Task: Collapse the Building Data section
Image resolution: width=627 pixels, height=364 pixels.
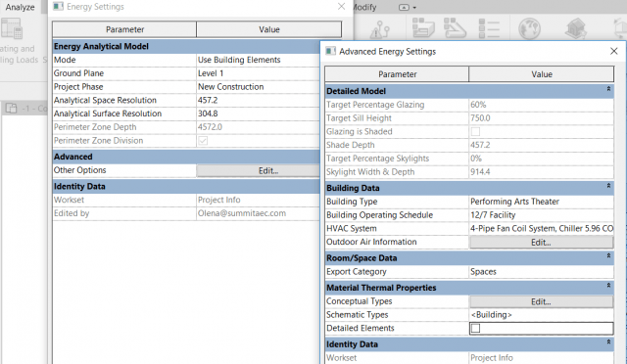Action: pos(608,186)
